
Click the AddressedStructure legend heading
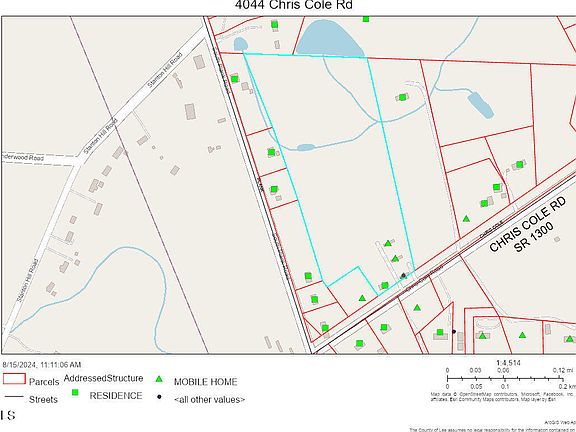click(104, 378)
